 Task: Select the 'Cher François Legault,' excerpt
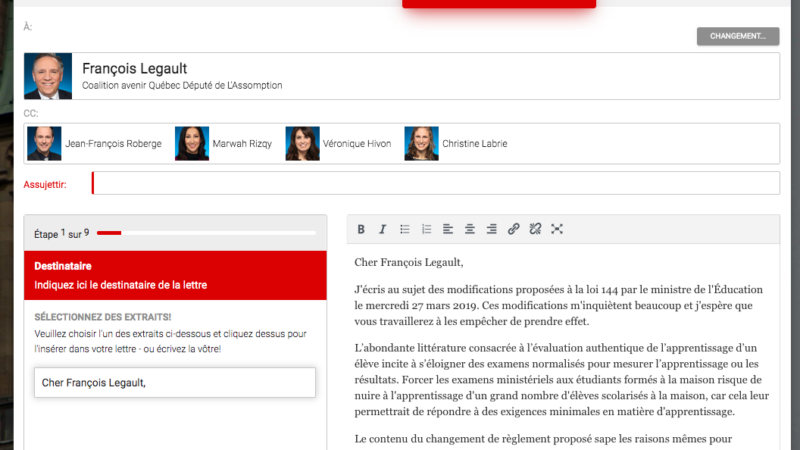click(175, 382)
